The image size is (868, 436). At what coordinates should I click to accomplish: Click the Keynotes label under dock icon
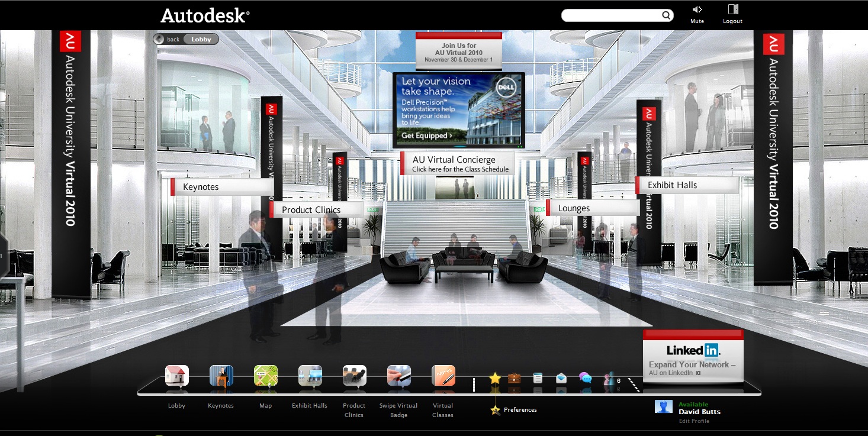pyautogui.click(x=221, y=406)
